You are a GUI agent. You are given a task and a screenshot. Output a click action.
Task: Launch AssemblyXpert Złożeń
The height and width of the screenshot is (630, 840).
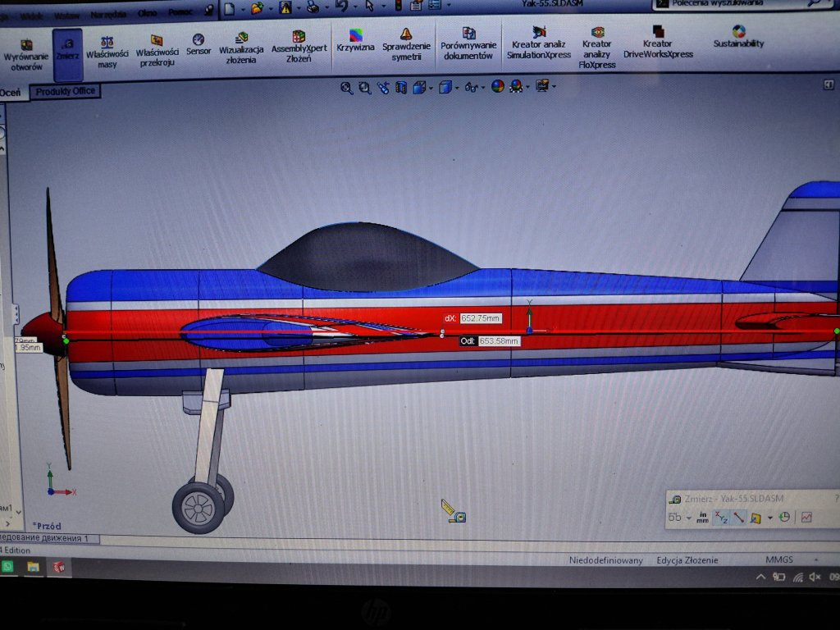point(299,47)
